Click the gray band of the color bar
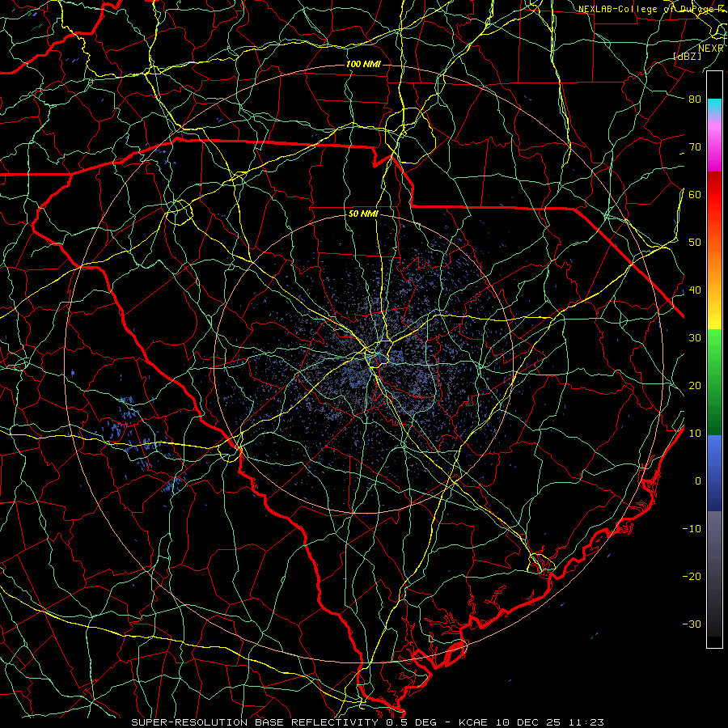 tap(714, 574)
